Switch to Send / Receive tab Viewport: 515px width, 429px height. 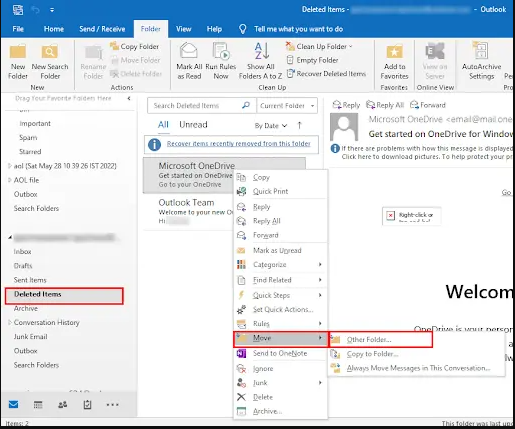[x=102, y=29]
